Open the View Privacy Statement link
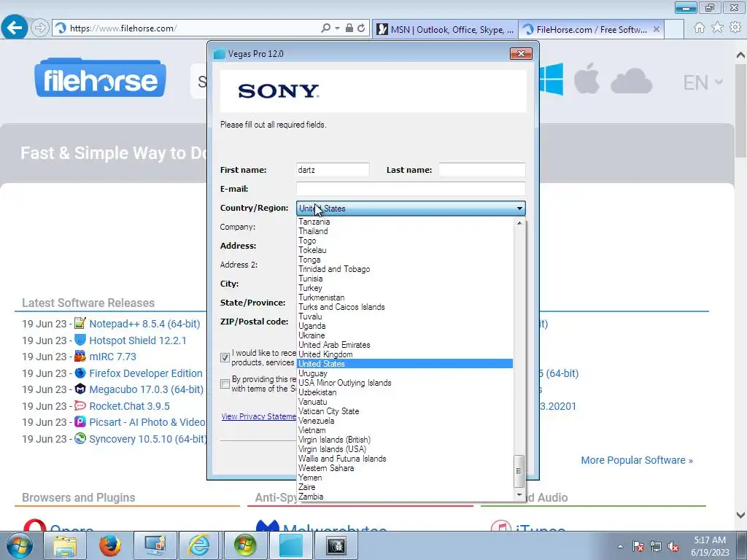 [x=259, y=416]
